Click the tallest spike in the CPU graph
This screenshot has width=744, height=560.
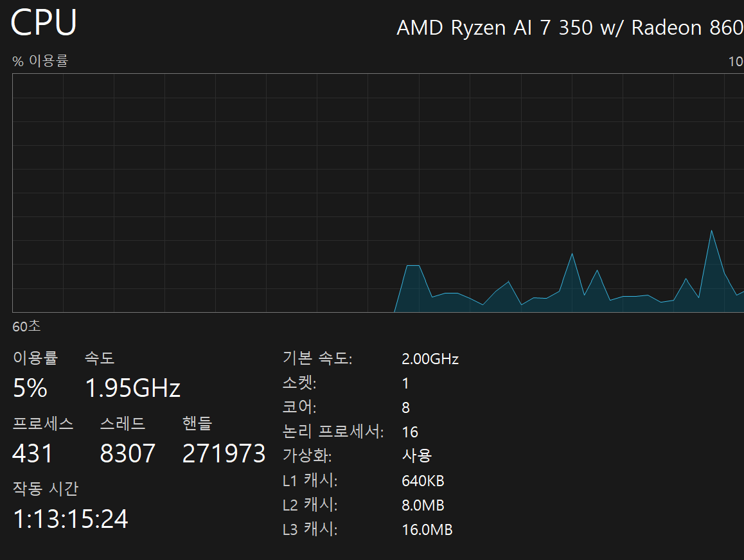(711, 232)
